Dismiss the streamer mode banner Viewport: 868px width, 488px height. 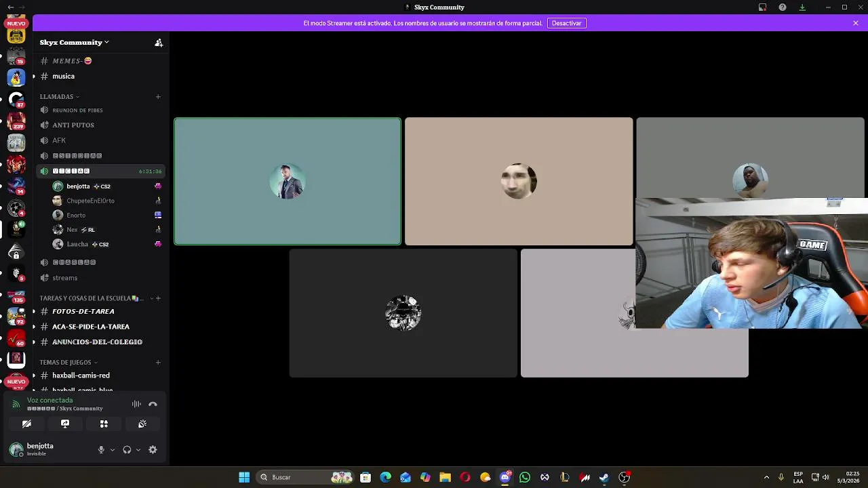click(x=856, y=23)
